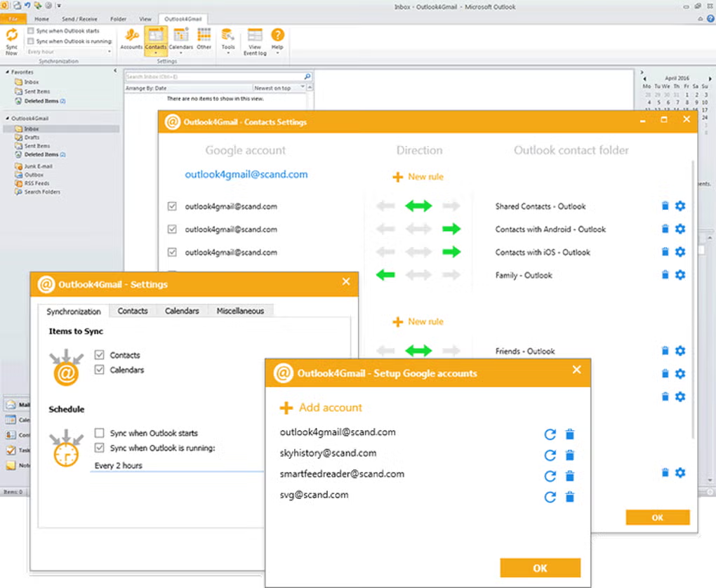The height and width of the screenshot is (588, 716).
Task: Refresh the skyhistory@scand.com account
Action: click(x=550, y=455)
